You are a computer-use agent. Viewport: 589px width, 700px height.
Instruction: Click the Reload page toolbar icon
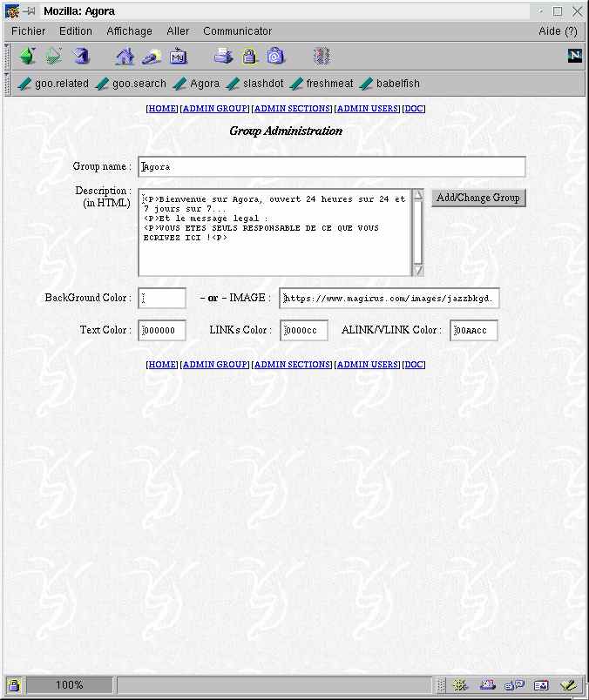coord(81,57)
